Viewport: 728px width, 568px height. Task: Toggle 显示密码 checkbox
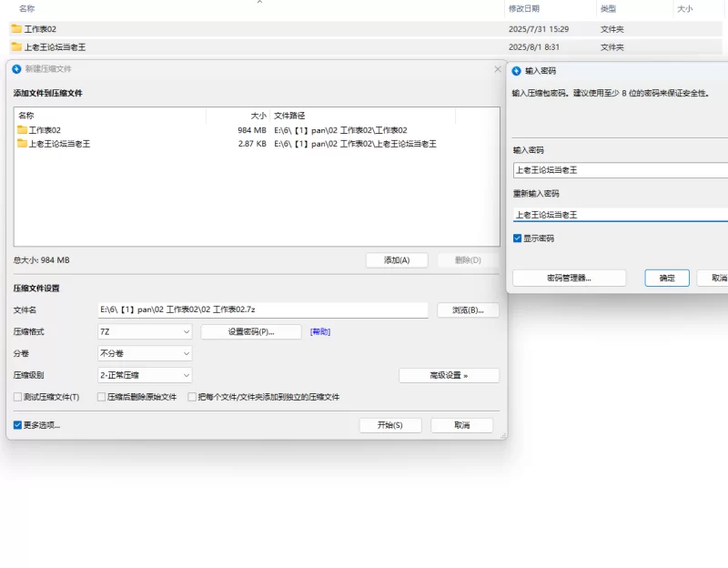click(x=517, y=238)
